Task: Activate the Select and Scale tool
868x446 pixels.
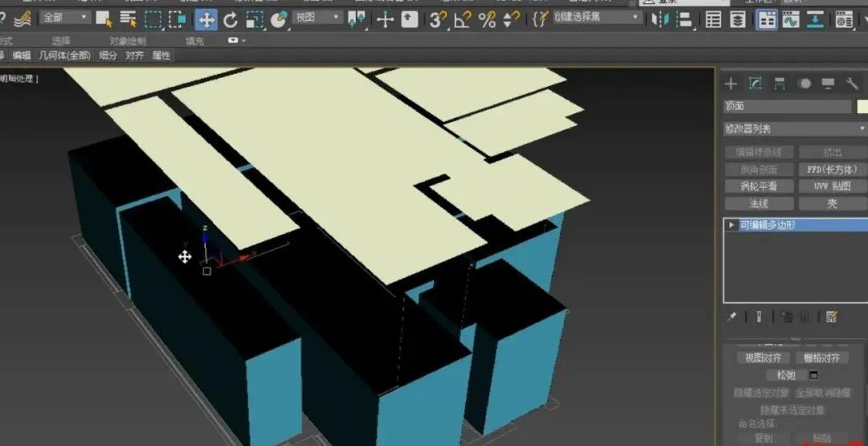Action: (254, 20)
